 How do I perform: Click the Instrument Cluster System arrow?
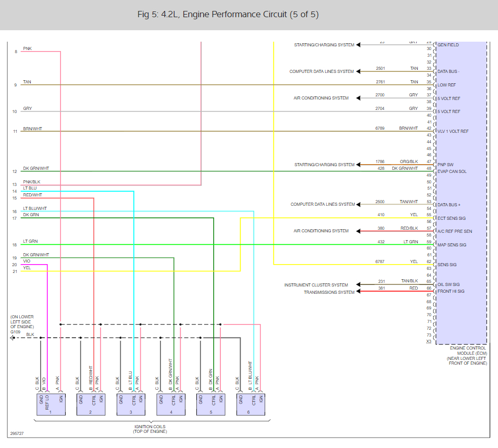click(358, 284)
